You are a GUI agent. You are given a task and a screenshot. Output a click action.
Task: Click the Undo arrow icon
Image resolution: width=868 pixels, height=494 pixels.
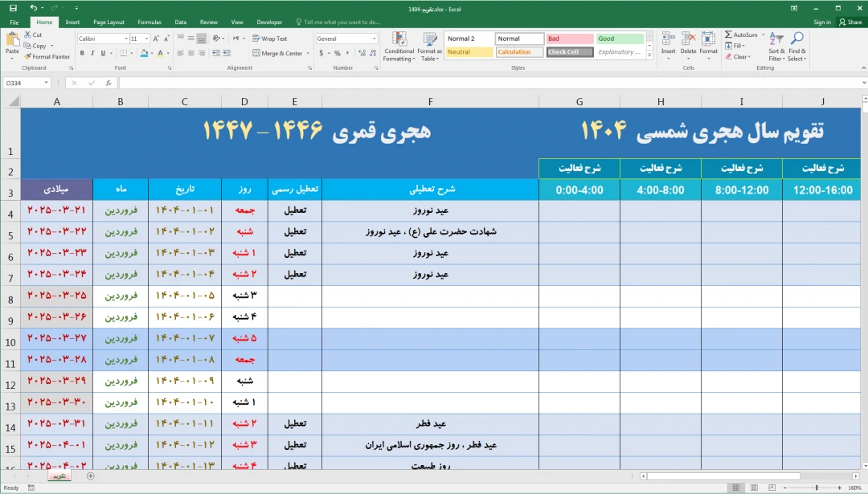tap(33, 8)
